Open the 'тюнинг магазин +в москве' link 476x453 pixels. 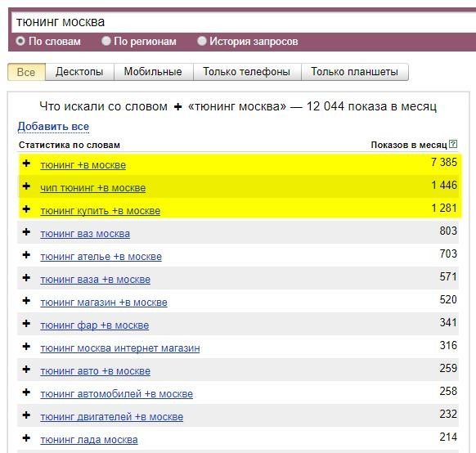[x=104, y=303]
